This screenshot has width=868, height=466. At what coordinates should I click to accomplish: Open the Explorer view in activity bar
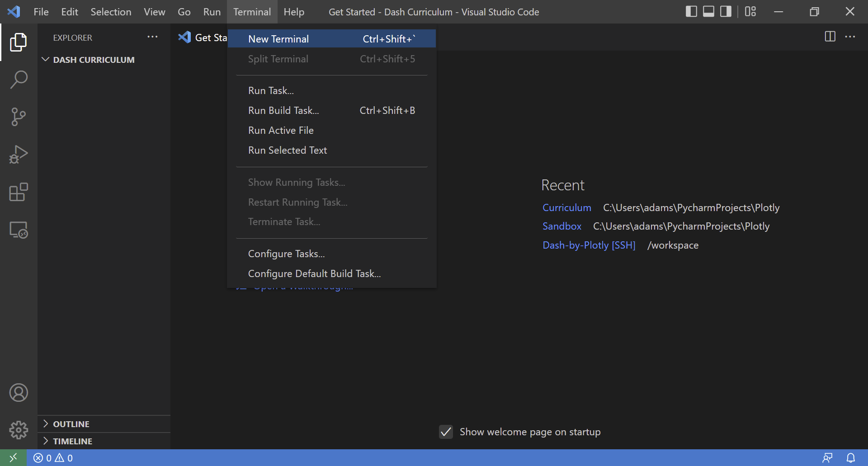click(x=19, y=42)
